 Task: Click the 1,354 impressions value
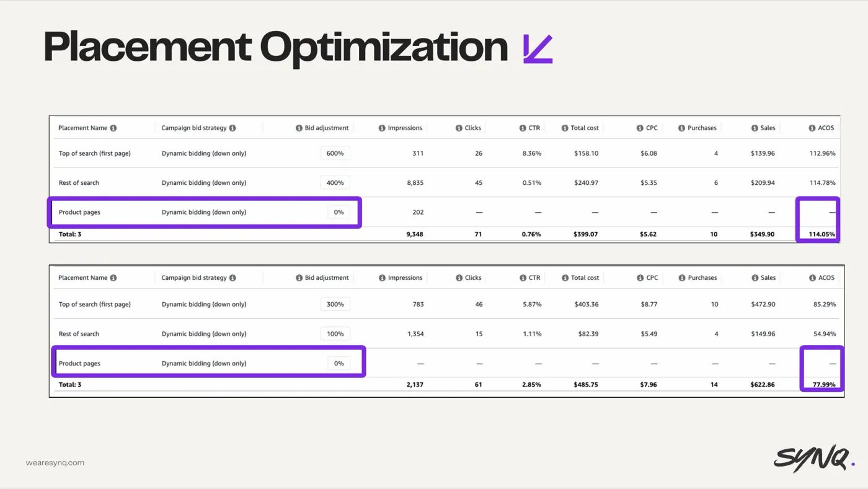[415, 334]
